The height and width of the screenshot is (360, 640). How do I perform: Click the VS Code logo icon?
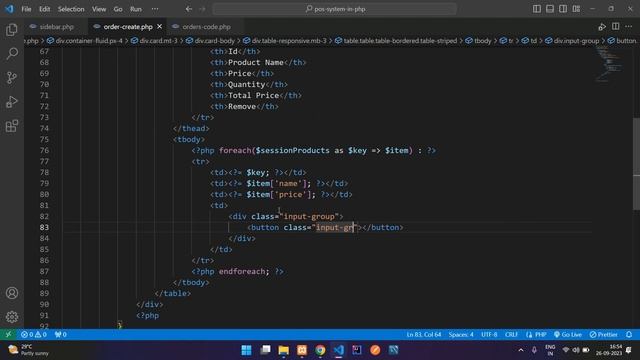click(9, 9)
